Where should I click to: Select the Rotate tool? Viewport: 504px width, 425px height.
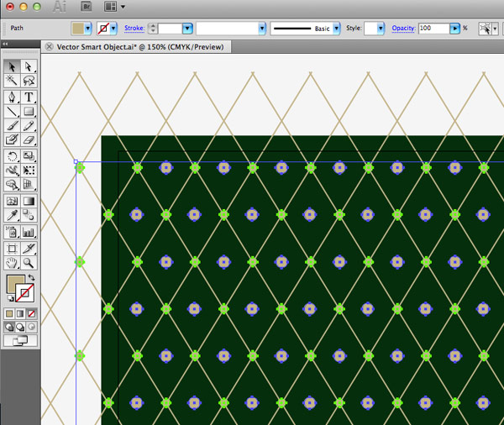click(13, 156)
